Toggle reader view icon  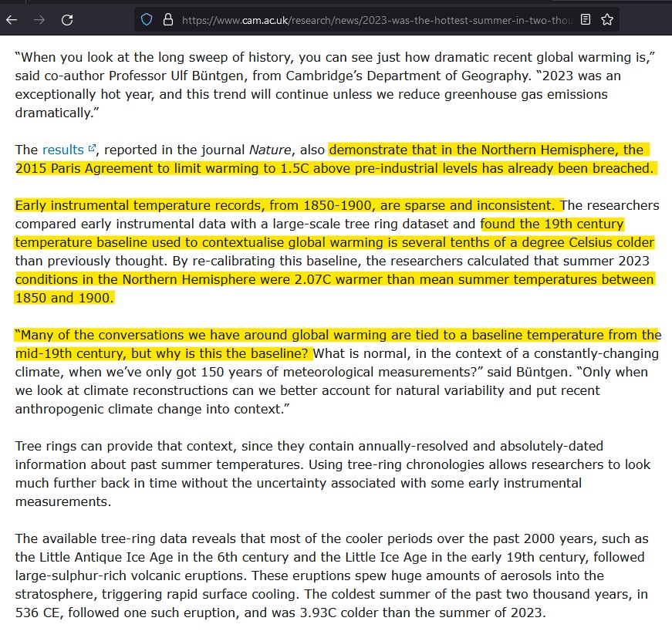(x=586, y=20)
